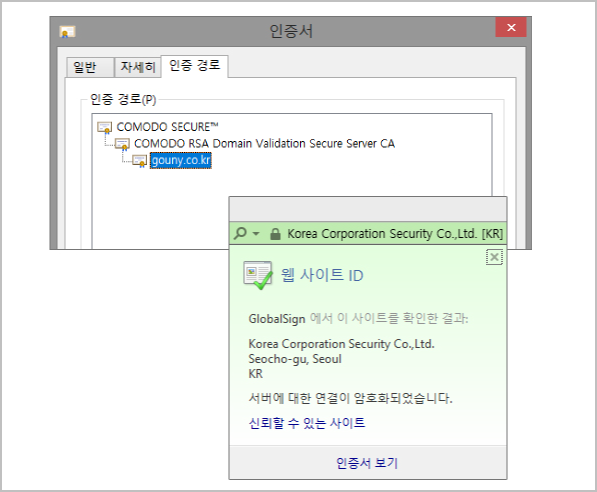597x492 pixels.
Task: Select the gouny.co.kr certificate entry
Action: [180, 160]
